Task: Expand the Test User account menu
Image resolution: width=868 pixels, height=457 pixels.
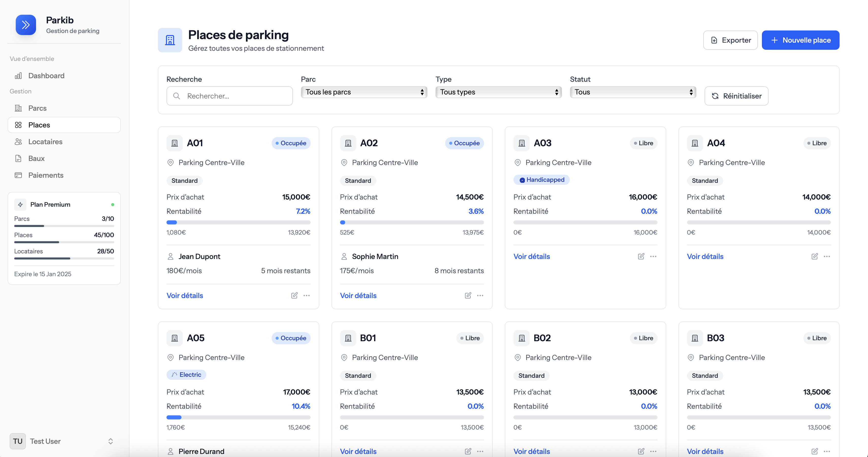Action: pos(110,441)
